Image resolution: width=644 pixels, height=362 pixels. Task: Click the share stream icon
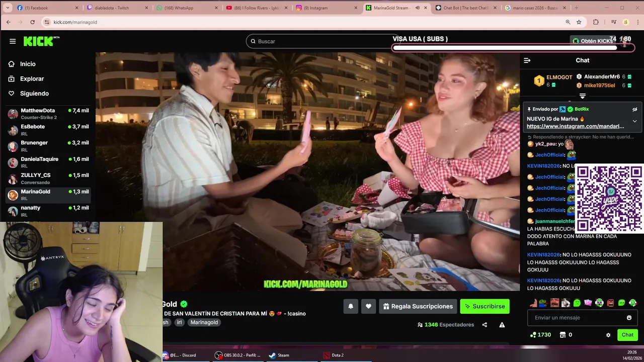[x=485, y=325]
